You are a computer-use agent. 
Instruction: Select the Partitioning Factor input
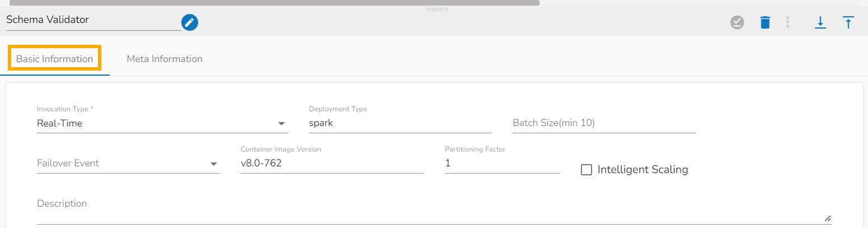(x=502, y=164)
